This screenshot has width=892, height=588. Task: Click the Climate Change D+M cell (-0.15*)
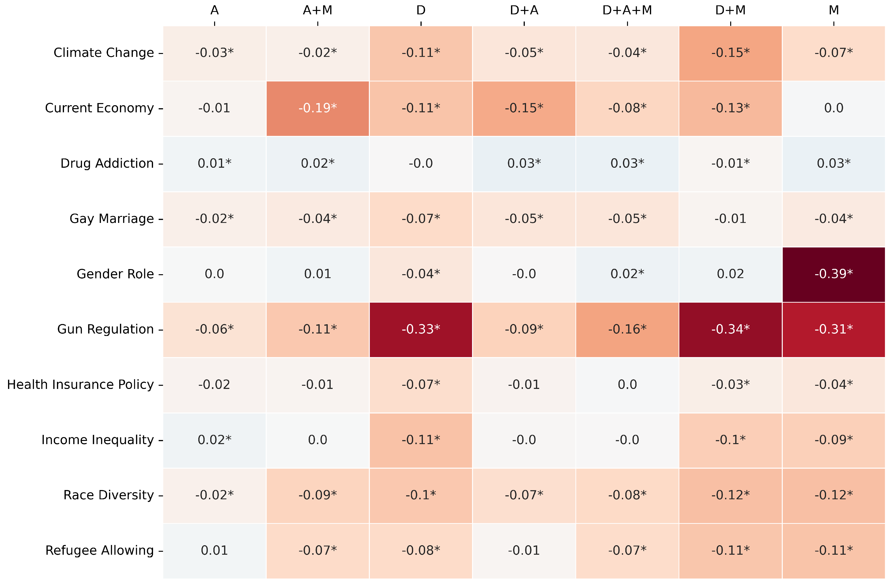click(730, 53)
